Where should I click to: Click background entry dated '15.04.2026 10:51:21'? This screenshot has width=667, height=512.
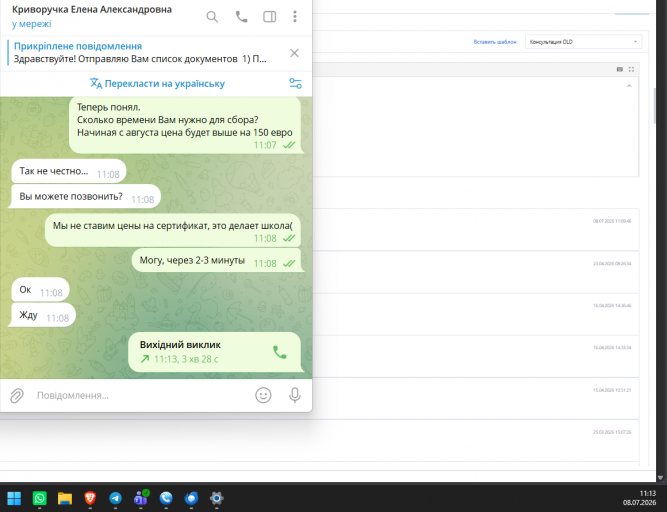(476, 398)
